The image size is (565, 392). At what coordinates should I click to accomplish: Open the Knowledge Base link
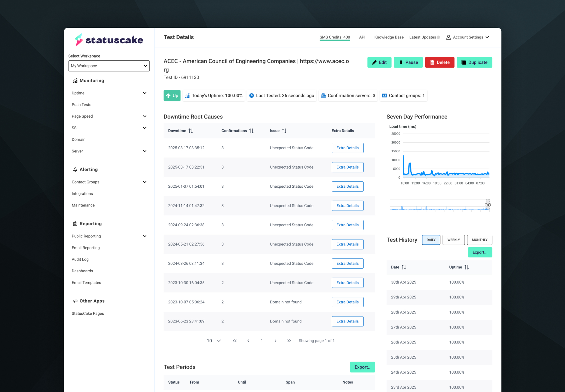click(389, 37)
